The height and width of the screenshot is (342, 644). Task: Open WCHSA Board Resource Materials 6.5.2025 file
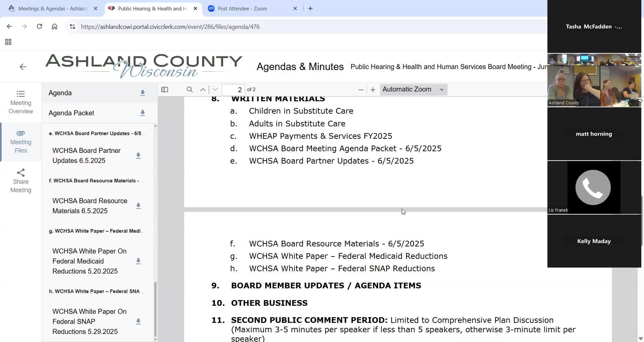pos(90,206)
